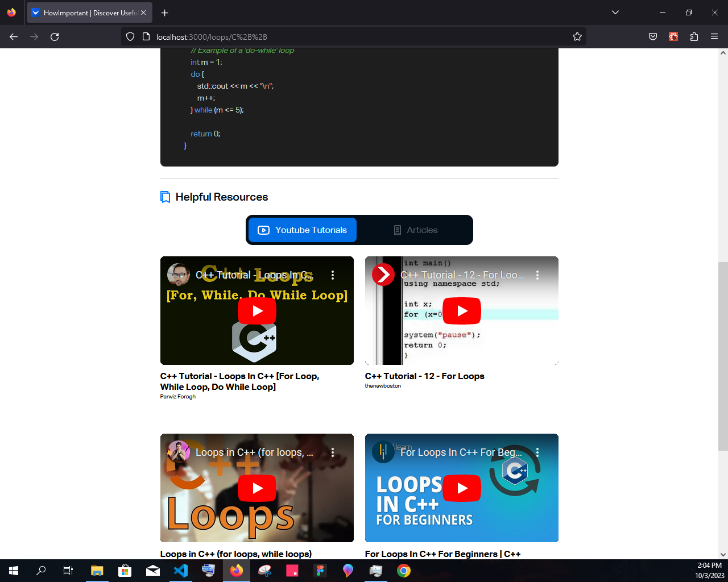Viewport: 728px width, 582px height.
Task: Click caption 'C++ Tutorial - 12 - For Loops'
Action: (x=425, y=376)
